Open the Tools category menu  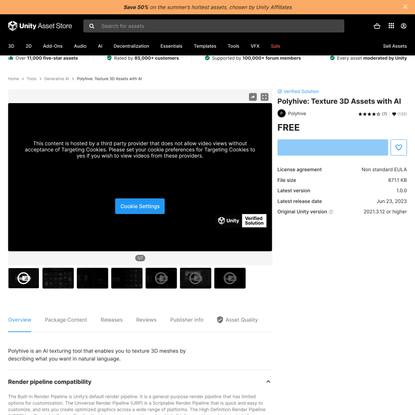(x=233, y=46)
